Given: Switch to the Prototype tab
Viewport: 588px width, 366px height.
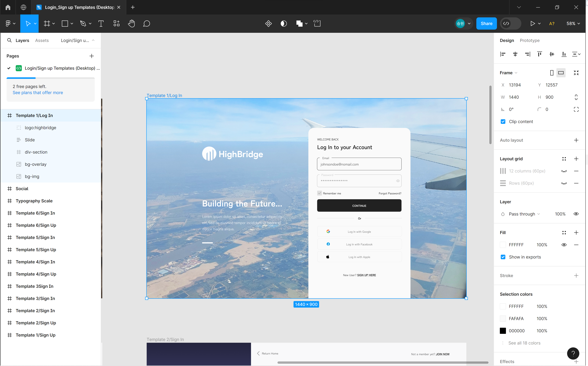Looking at the screenshot, I should [x=529, y=40].
